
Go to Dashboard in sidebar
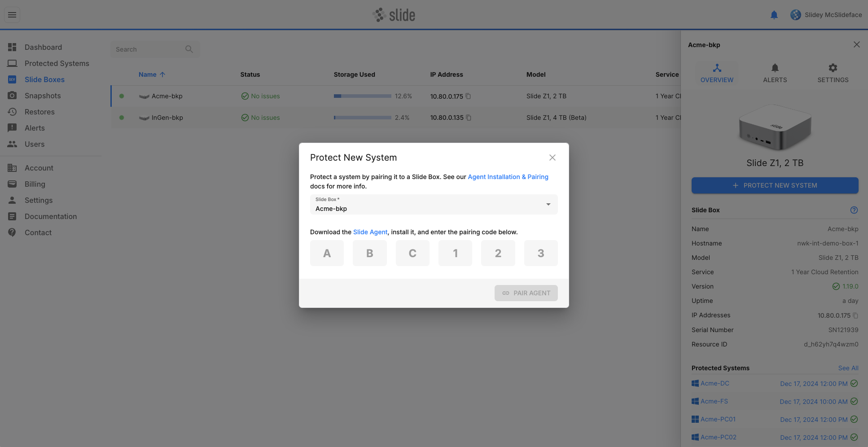pyautogui.click(x=43, y=47)
